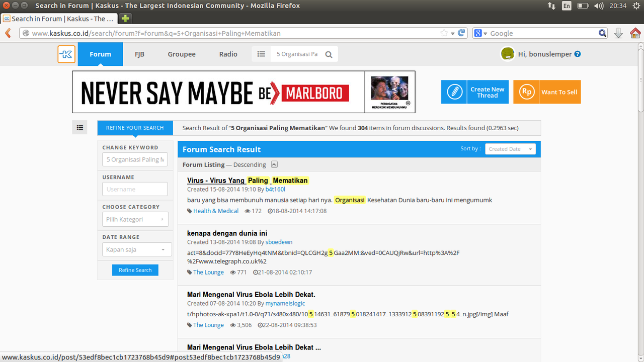This screenshot has height=362, width=644.
Task: Bookmark this page with the star icon
Action: click(444, 33)
